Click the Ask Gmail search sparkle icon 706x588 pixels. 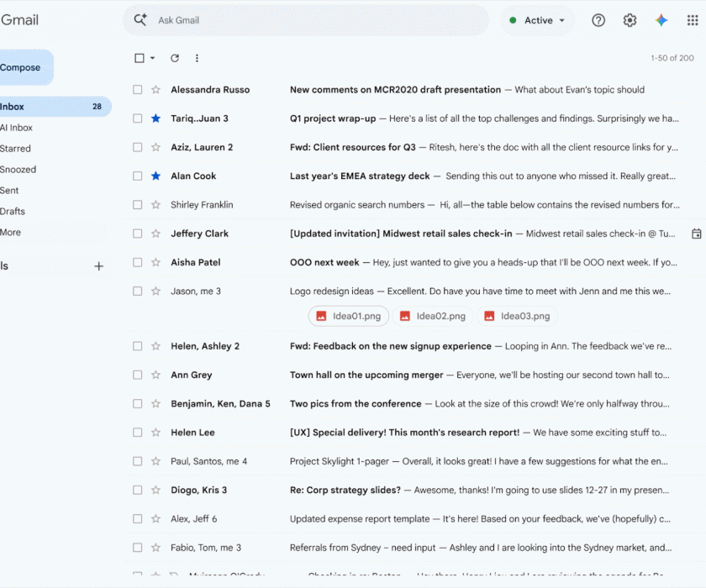coord(140,20)
